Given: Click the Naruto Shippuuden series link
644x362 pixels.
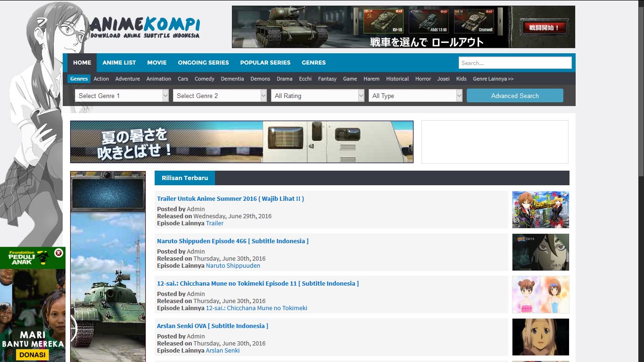Looking at the screenshot, I should [233, 265].
